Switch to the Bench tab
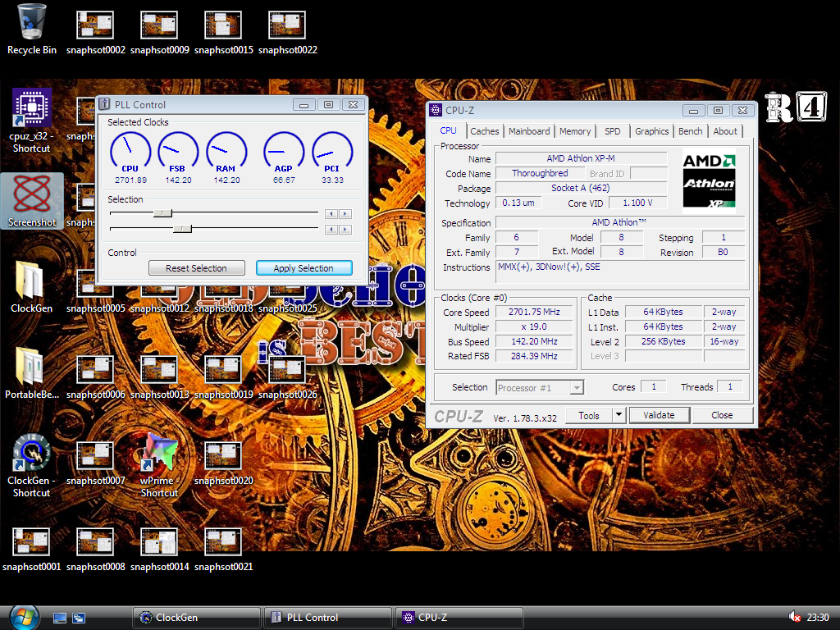This screenshot has width=840, height=630. coord(690,131)
